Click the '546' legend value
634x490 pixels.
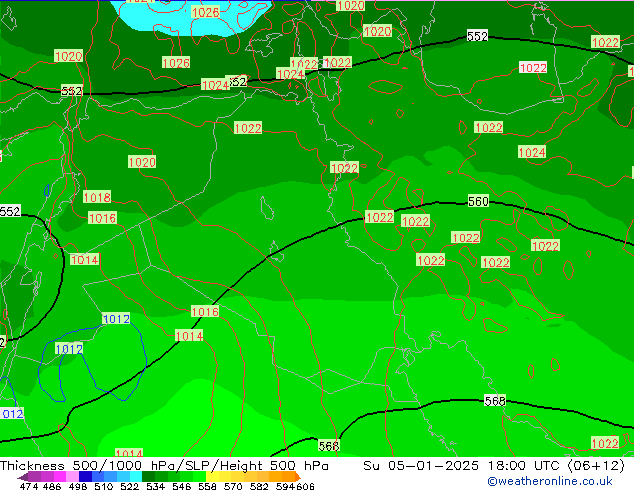pos(181,486)
